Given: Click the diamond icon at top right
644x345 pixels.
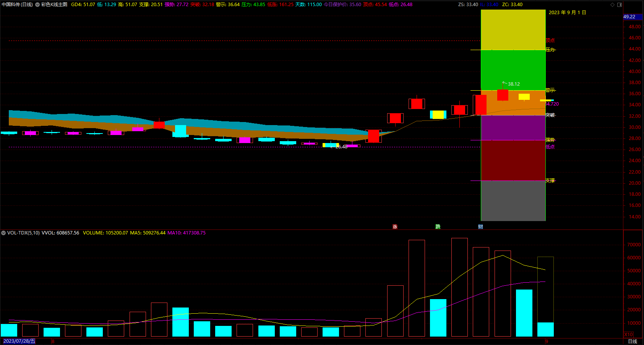Looking at the screenshot, I should 612,5.
